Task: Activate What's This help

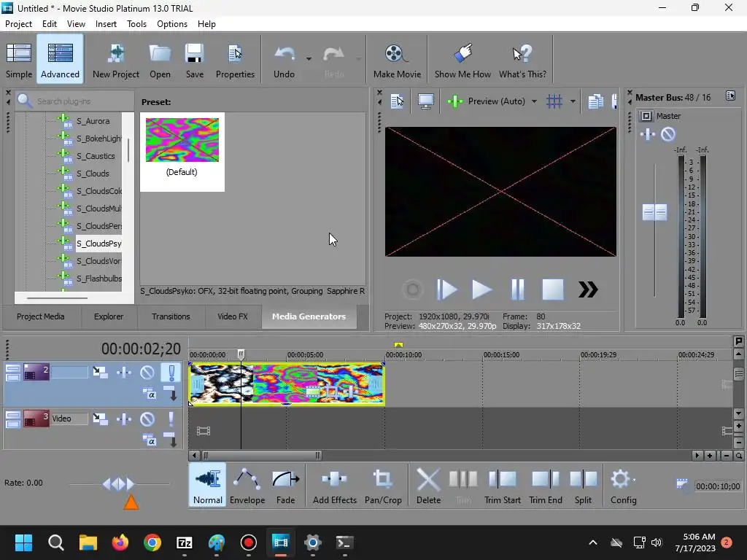Action: pyautogui.click(x=522, y=60)
